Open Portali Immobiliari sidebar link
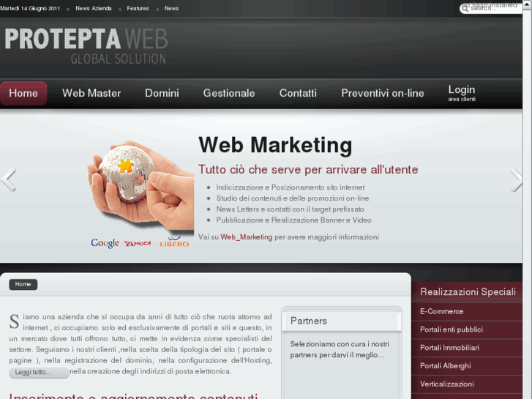The width and height of the screenshot is (532, 399). pos(449,348)
